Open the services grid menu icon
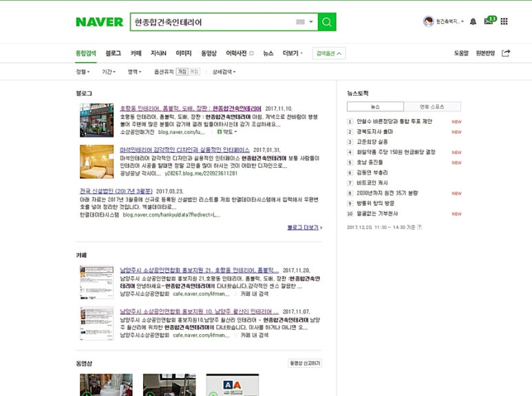 (504, 21)
